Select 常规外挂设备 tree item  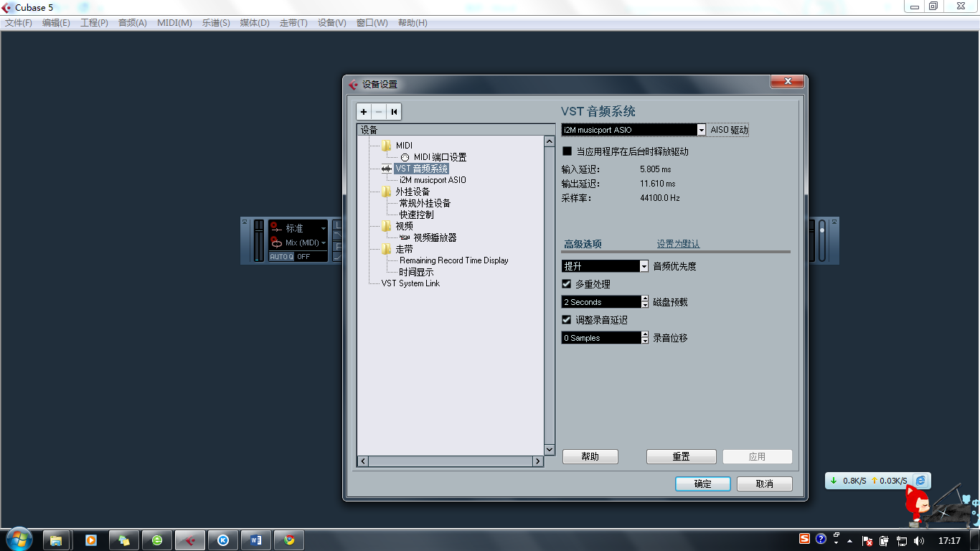click(425, 203)
